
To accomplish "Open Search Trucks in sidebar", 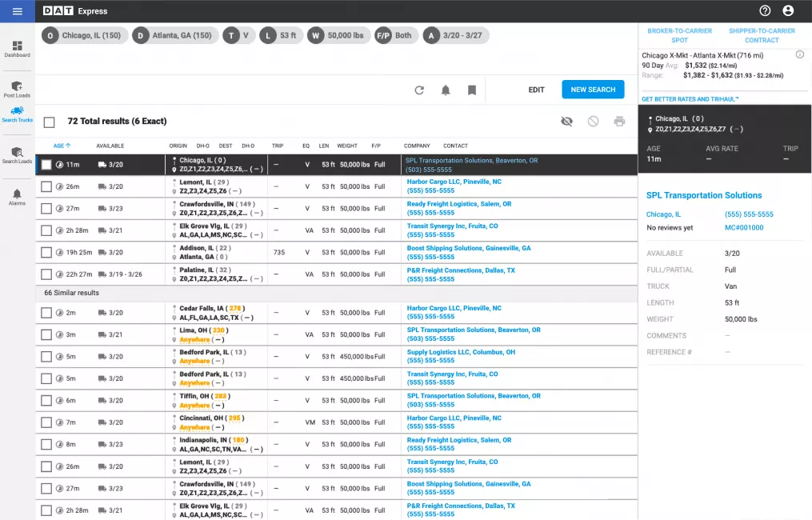I will [x=17, y=114].
